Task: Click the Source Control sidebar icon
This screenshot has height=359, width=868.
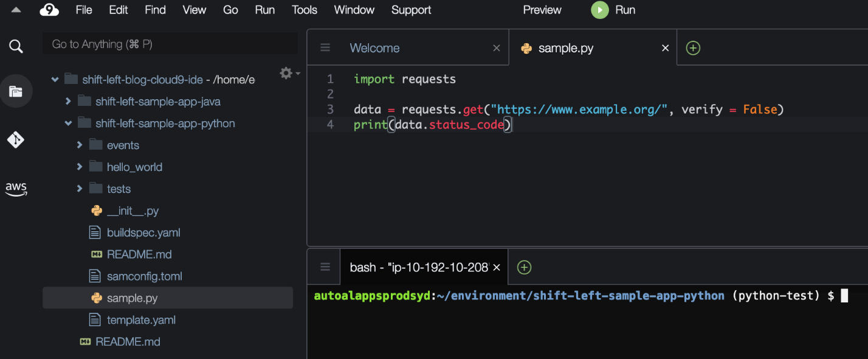Action: pos(16,139)
